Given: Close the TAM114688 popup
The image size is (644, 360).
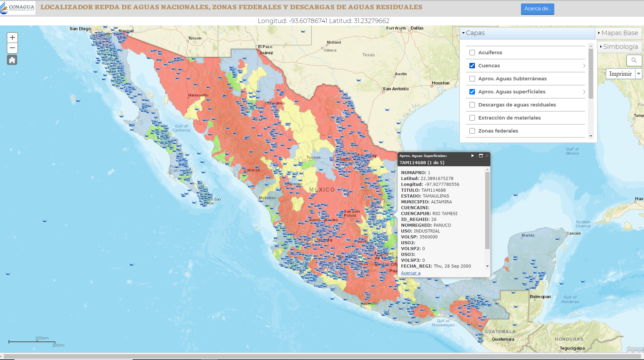Looking at the screenshot, I should 487,156.
